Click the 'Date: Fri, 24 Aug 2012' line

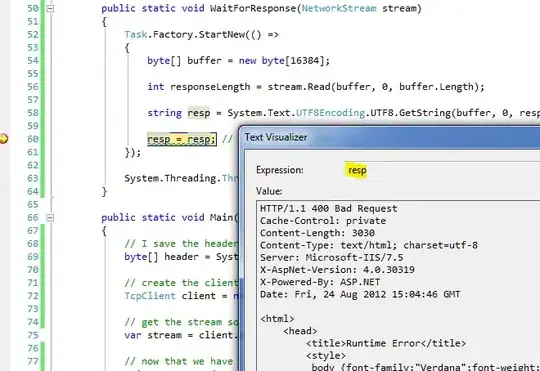(x=360, y=295)
